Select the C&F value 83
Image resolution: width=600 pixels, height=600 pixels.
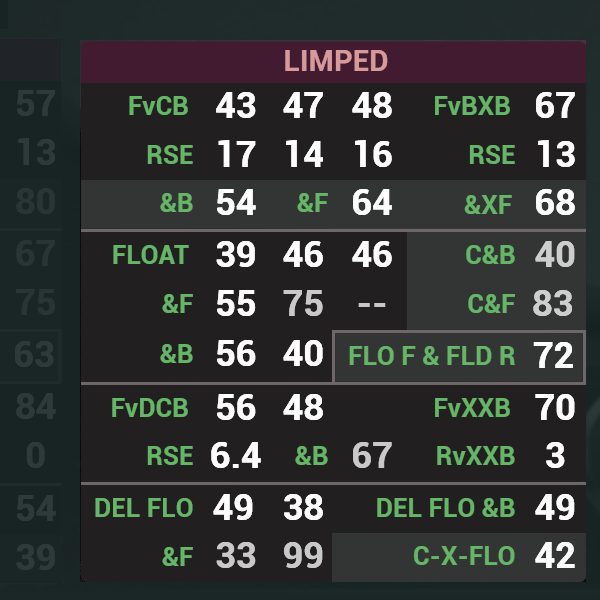(x=553, y=303)
